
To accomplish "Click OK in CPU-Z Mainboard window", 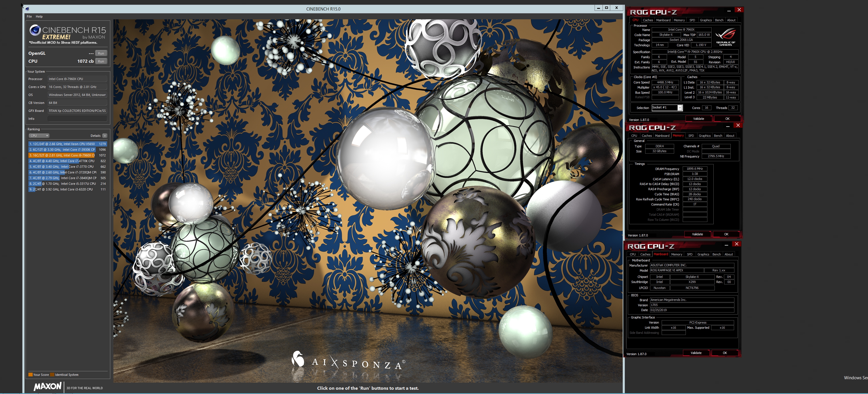I will click(x=725, y=353).
